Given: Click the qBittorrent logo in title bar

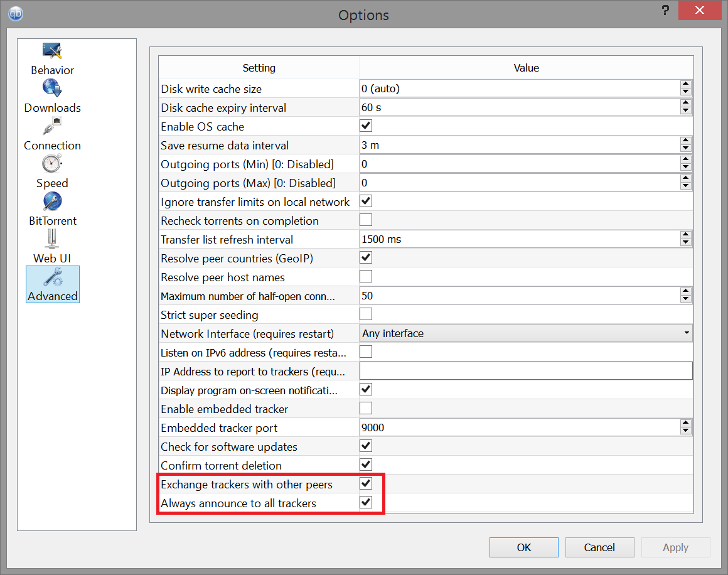Looking at the screenshot, I should (15, 14).
